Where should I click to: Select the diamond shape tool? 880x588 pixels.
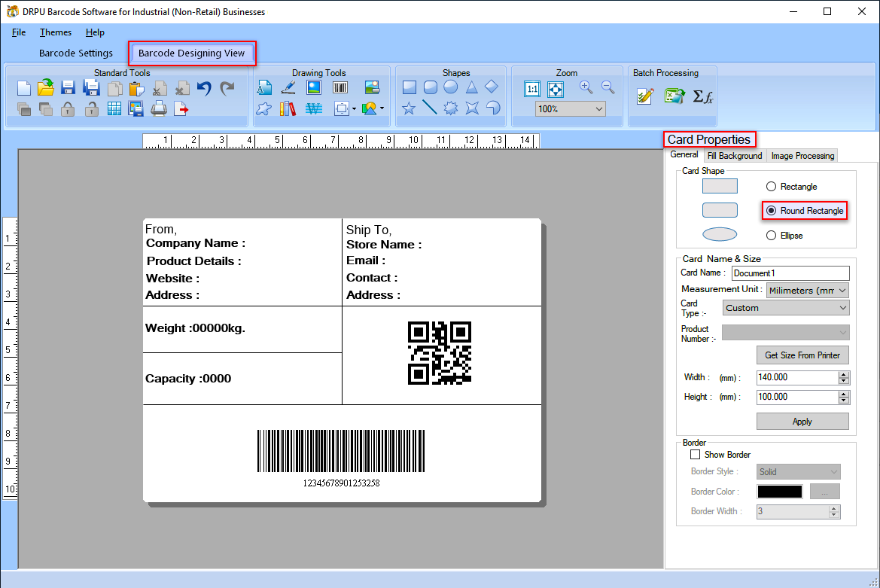492,87
